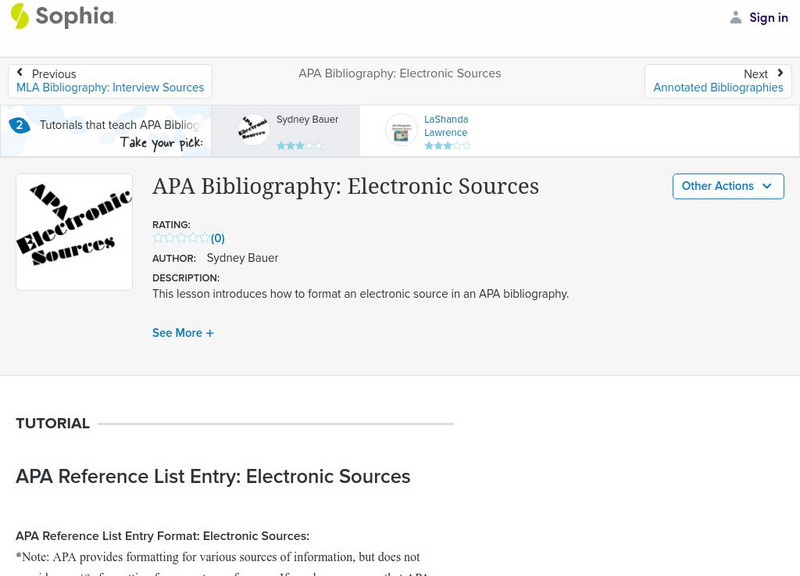Image resolution: width=800 pixels, height=576 pixels.
Task: Click the Sophia logo
Action: [62, 17]
